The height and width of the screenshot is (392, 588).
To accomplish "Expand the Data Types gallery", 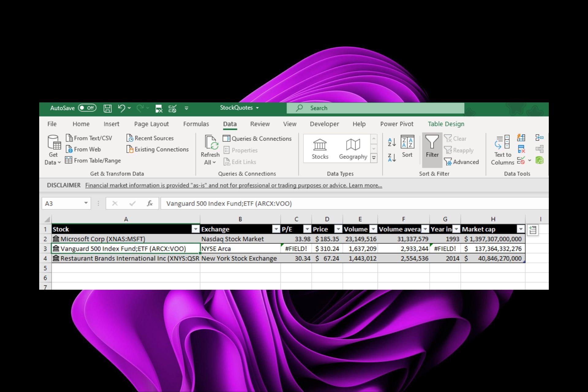I will point(374,158).
